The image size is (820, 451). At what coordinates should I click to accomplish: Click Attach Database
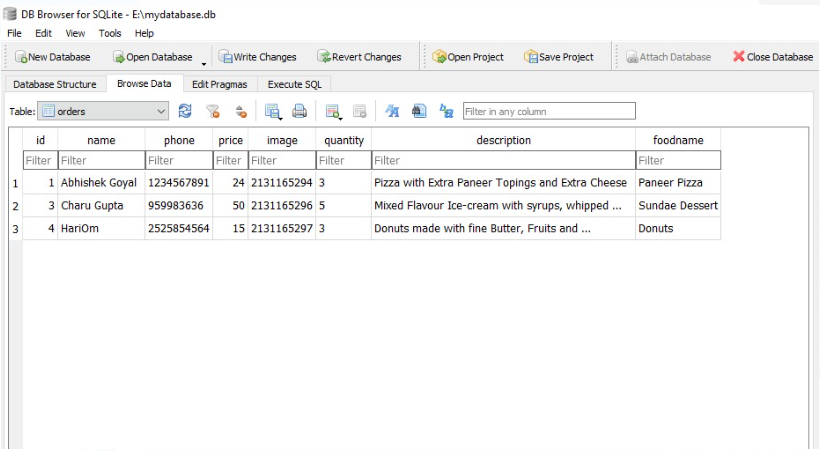point(668,57)
